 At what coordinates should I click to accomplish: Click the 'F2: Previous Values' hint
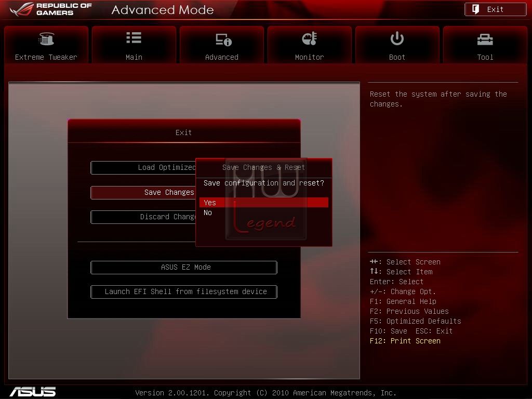[x=409, y=312]
